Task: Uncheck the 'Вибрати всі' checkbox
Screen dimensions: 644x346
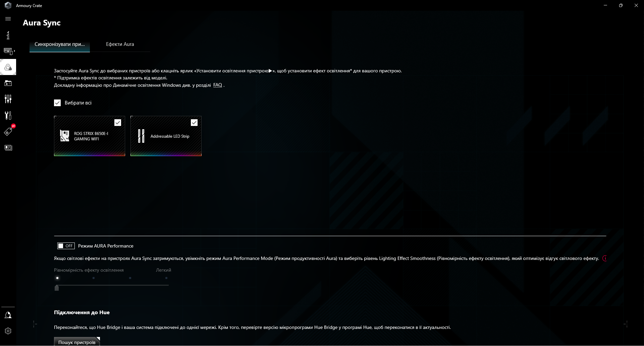Action: click(x=57, y=103)
